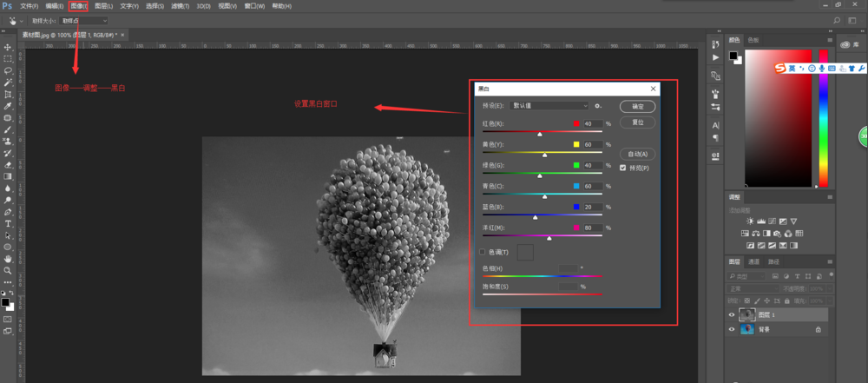Pick the Zoom tool magnifier
The height and width of the screenshot is (383, 868).
(x=8, y=270)
